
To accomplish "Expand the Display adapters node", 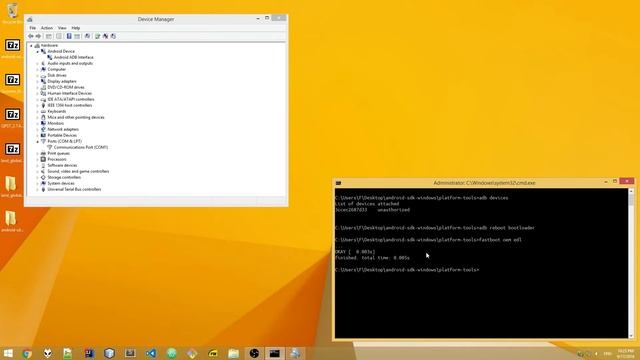I will point(38,82).
